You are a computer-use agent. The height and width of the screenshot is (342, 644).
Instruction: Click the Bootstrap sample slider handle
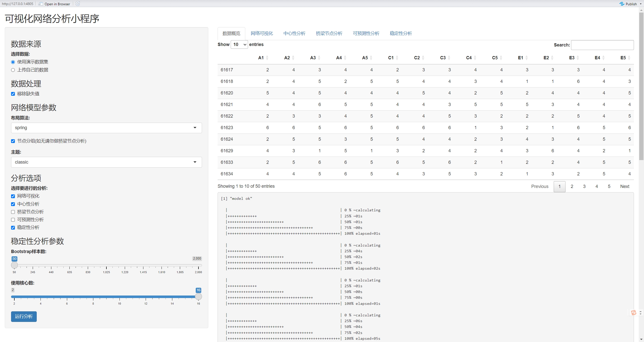[x=15, y=265]
